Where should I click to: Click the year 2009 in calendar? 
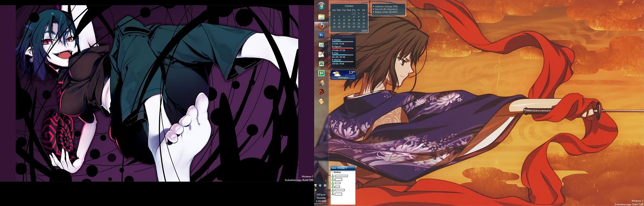click(364, 30)
